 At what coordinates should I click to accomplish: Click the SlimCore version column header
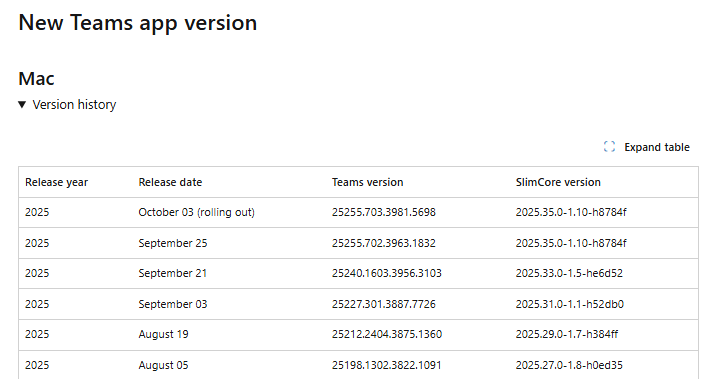558,182
